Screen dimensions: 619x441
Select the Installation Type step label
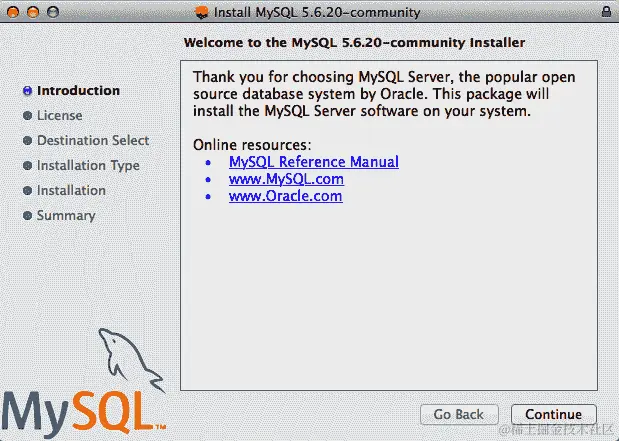click(88, 165)
